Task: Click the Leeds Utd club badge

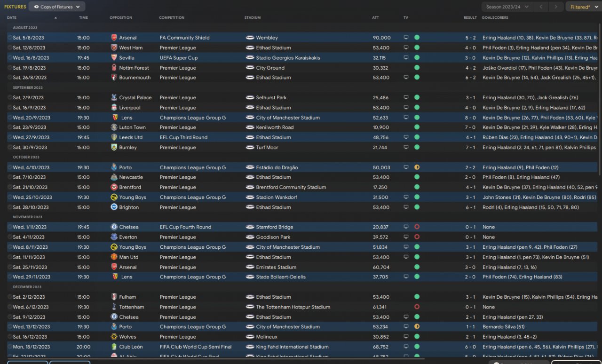Action: (114, 137)
